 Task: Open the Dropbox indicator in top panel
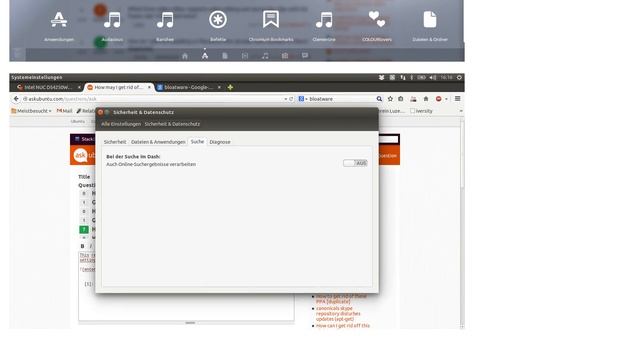381,77
